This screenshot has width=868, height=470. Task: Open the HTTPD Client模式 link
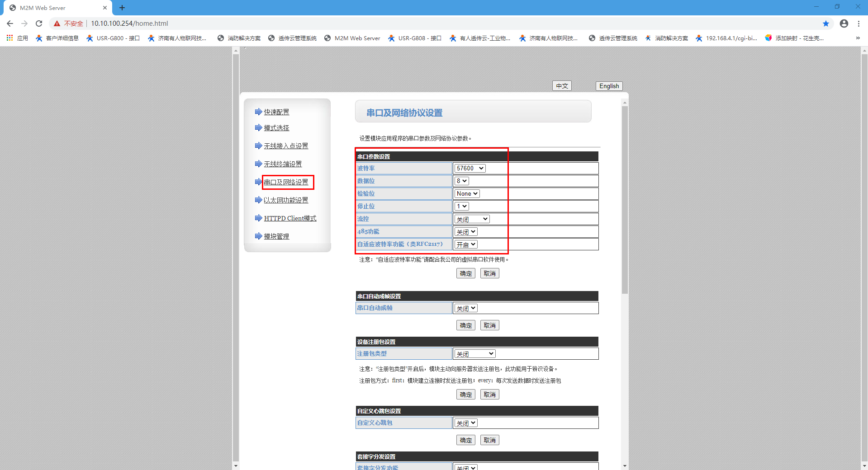[290, 218]
